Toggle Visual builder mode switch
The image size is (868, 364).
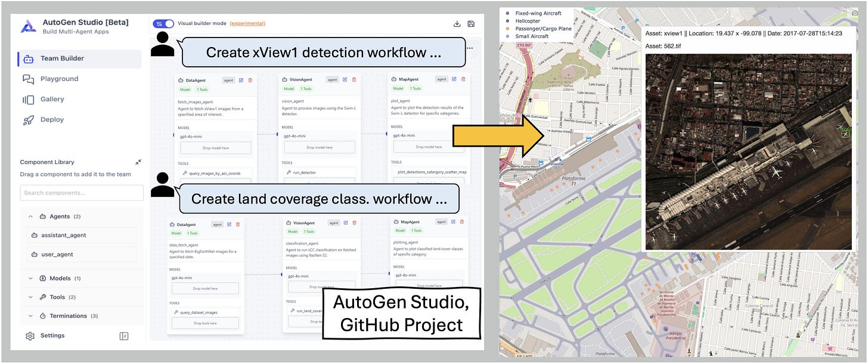(x=163, y=23)
